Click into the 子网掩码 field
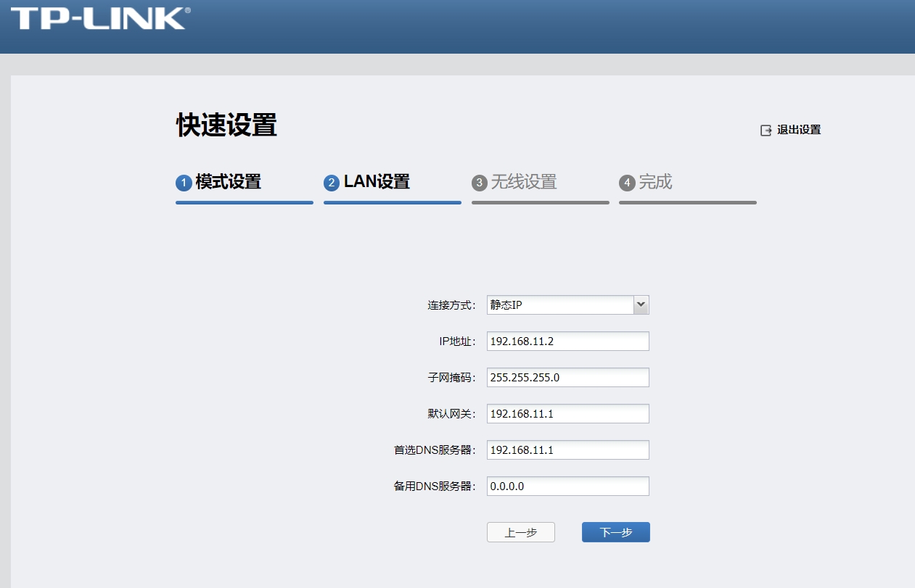 (567, 378)
